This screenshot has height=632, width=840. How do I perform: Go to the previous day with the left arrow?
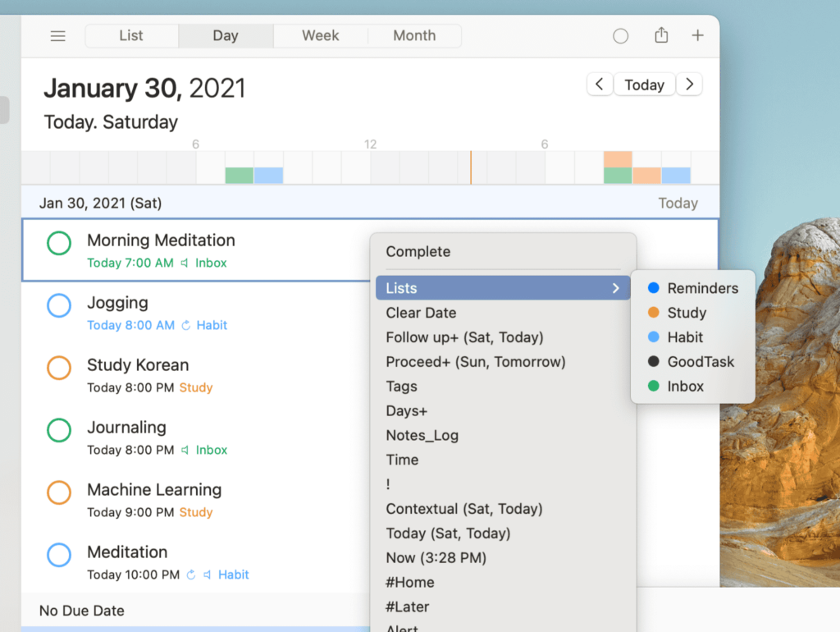tap(599, 84)
